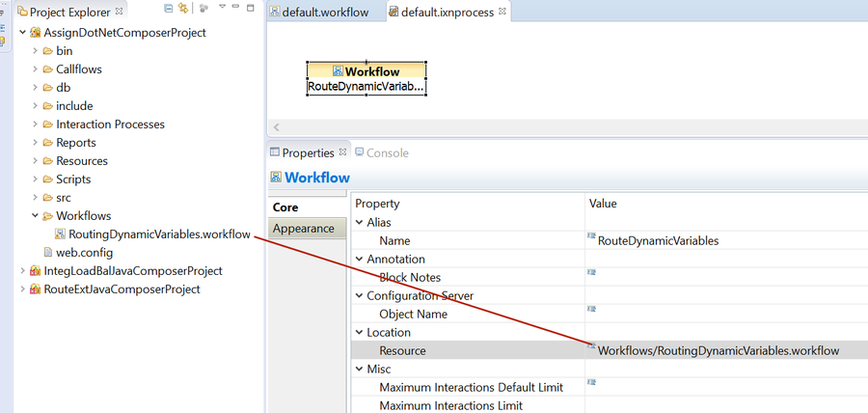Toggle Link with Editor icon
Viewport: 868px width, 413px height.
[183, 9]
